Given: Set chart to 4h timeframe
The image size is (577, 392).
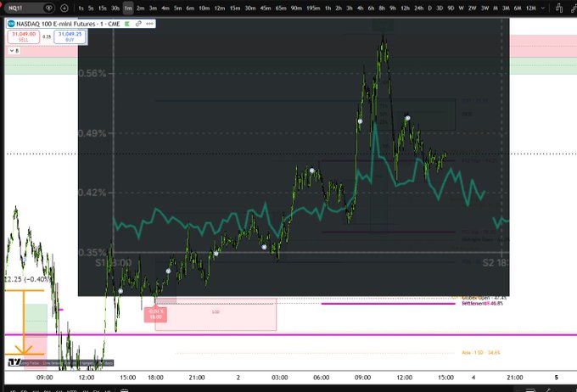Looking at the screenshot, I should click(x=361, y=8).
